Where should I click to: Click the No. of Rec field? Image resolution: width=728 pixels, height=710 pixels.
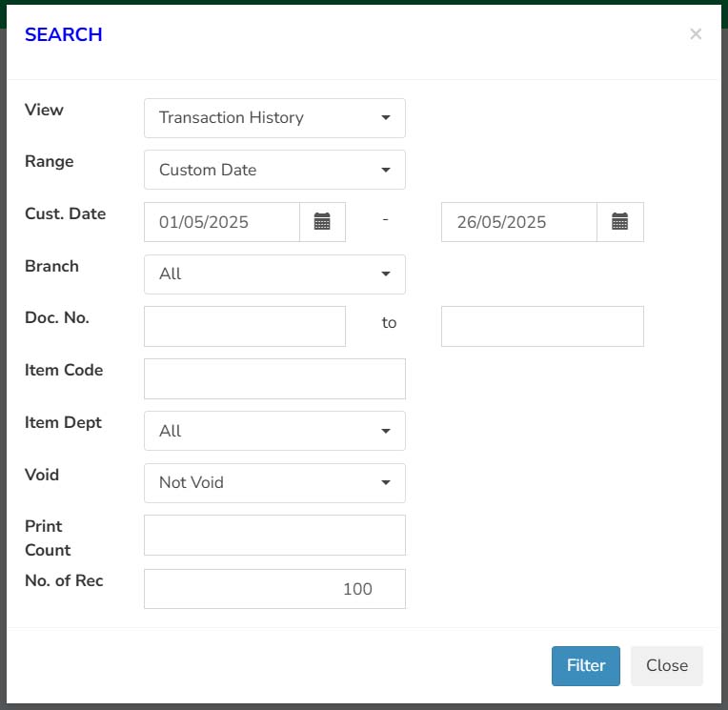pos(274,589)
